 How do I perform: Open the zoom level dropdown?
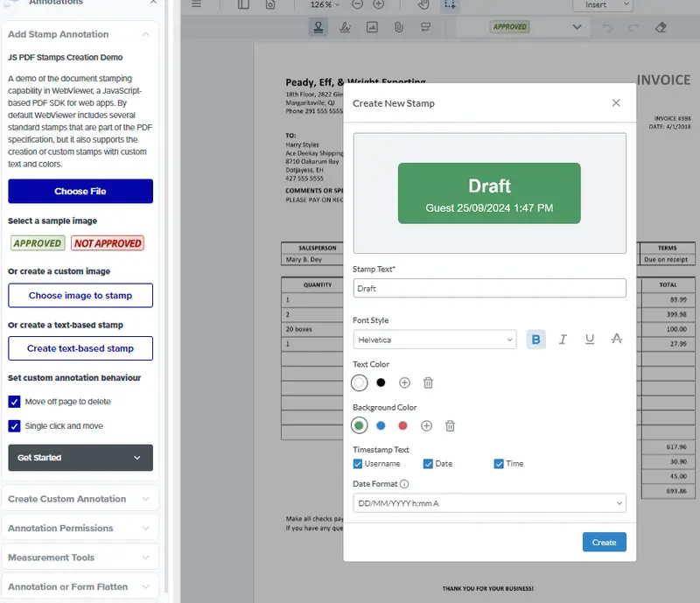coord(325,4)
